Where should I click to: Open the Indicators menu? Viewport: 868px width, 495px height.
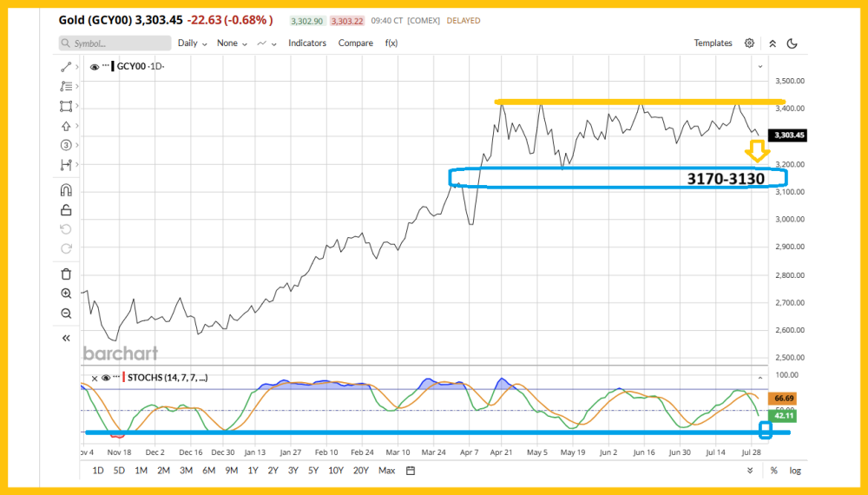307,43
